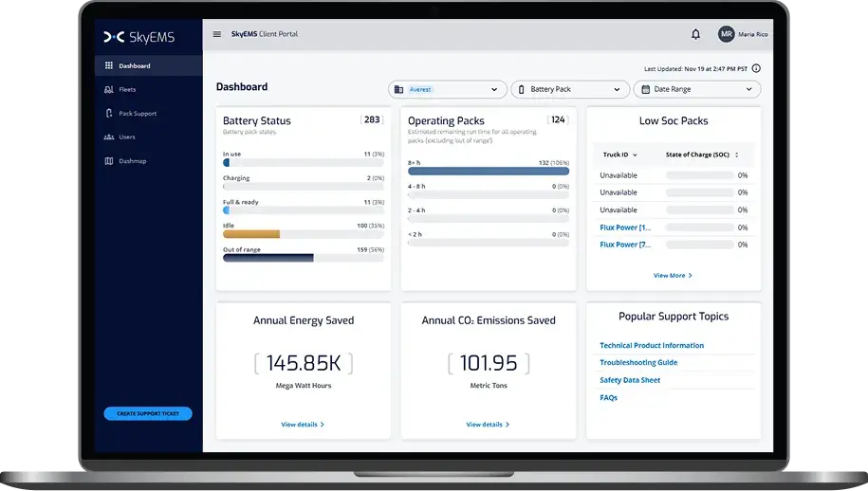868x491 pixels.
Task: Click the Users group icon in sidebar
Action: [109, 137]
